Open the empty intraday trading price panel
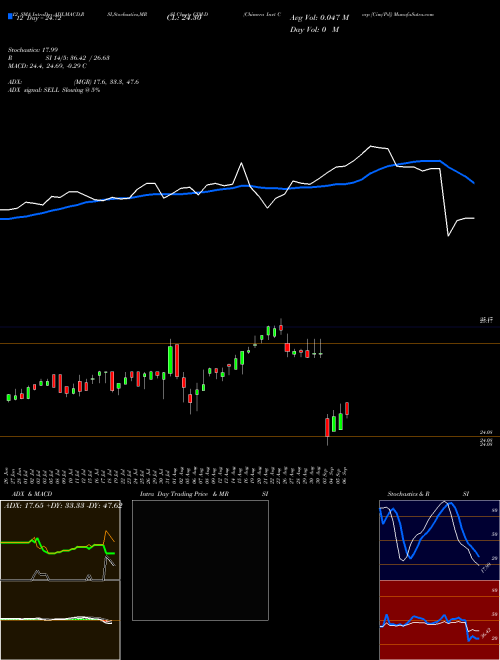Image resolution: width=500 pixels, height=660 pixels. (200, 560)
